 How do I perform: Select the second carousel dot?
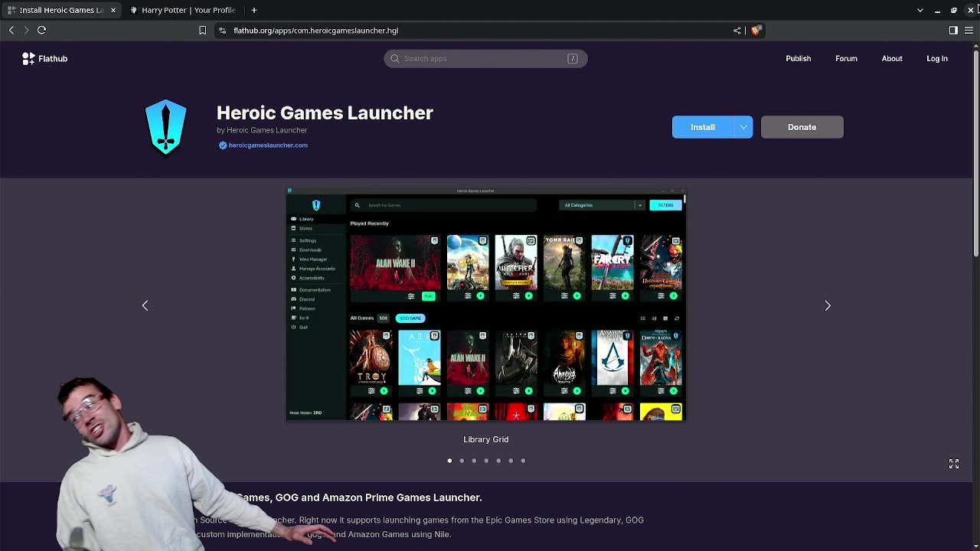(462, 461)
